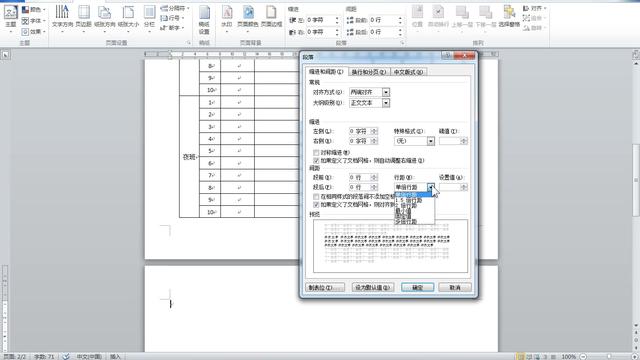This screenshot has height=360, width=640.
Task: Adjust the 段前 spacing stepper in dialog
Action: (x=374, y=177)
